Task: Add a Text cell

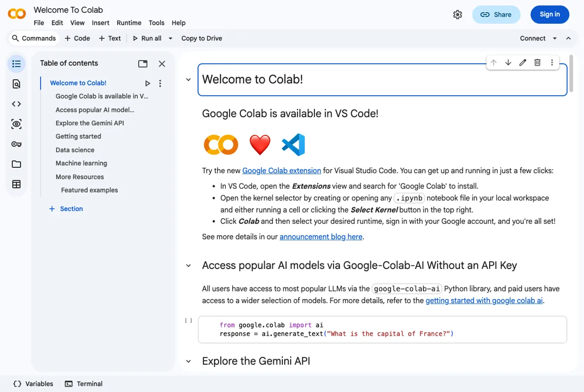Action: 109,38
